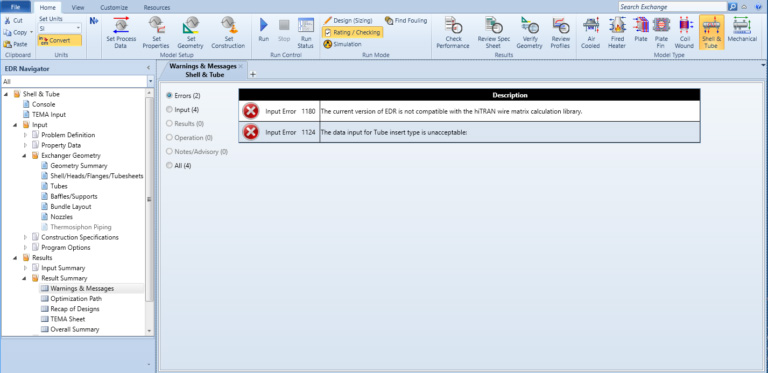Select Errors (2) radio button

point(169,95)
